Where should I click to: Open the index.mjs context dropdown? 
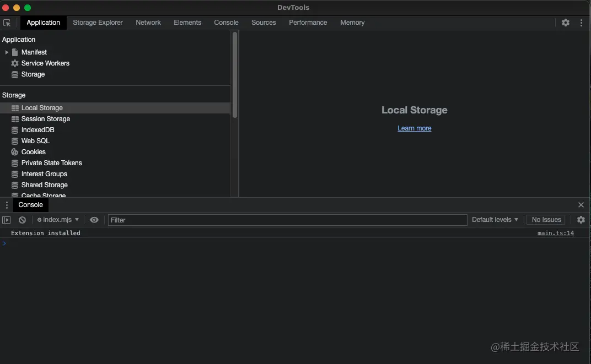point(58,220)
